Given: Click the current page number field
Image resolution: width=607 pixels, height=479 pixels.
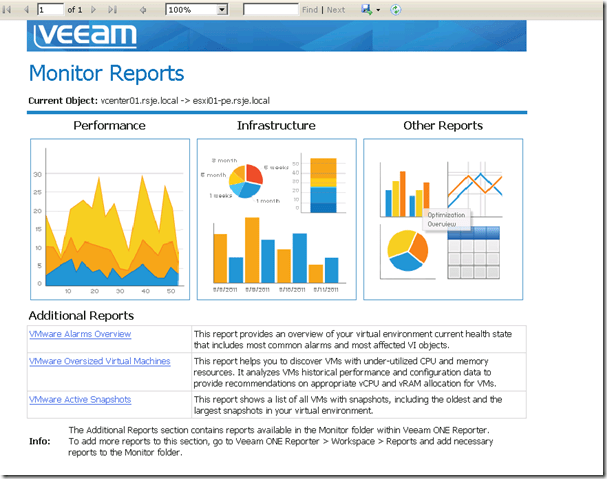Looking at the screenshot, I should 52,9.
